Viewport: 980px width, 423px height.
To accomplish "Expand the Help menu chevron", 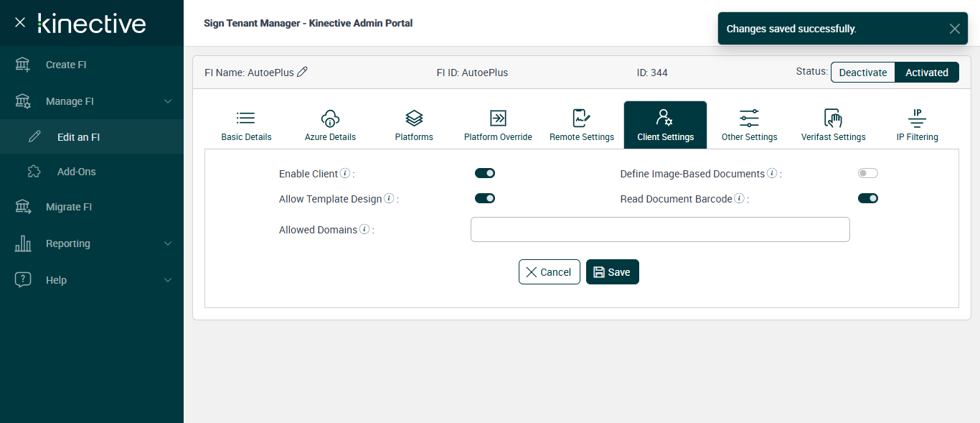I will [x=168, y=280].
